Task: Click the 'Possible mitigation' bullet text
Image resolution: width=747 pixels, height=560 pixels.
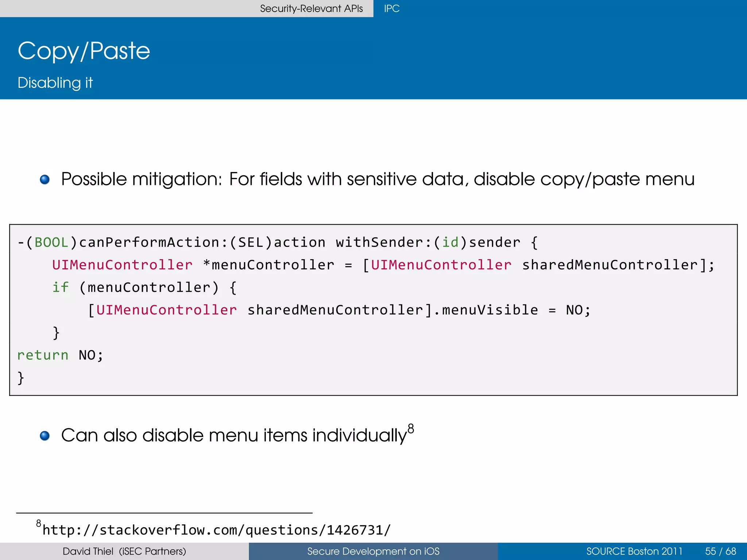Action: click(378, 179)
